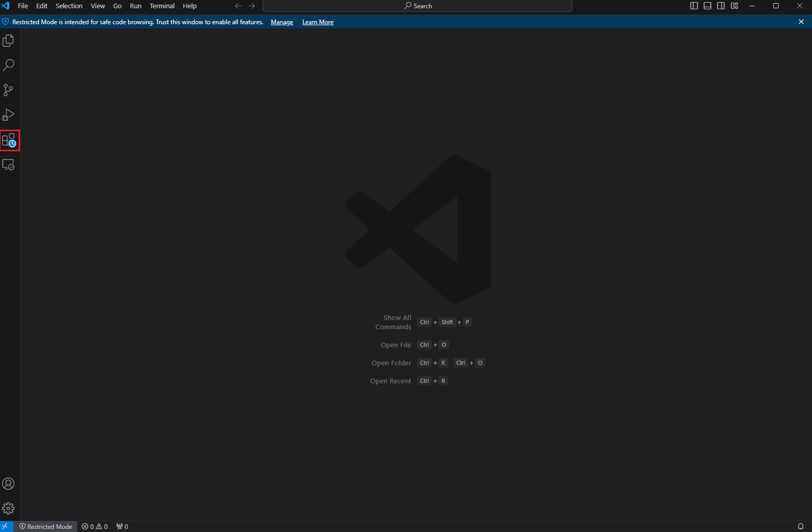The width and height of the screenshot is (812, 532).
Task: Open the Source Control view
Action: coord(8,90)
